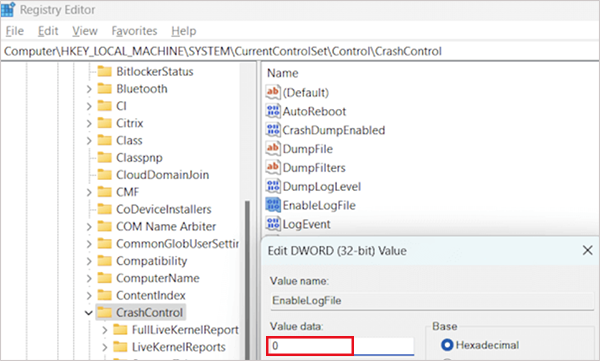600x361 pixels.
Task: Open the Help menu
Action: coord(184,31)
